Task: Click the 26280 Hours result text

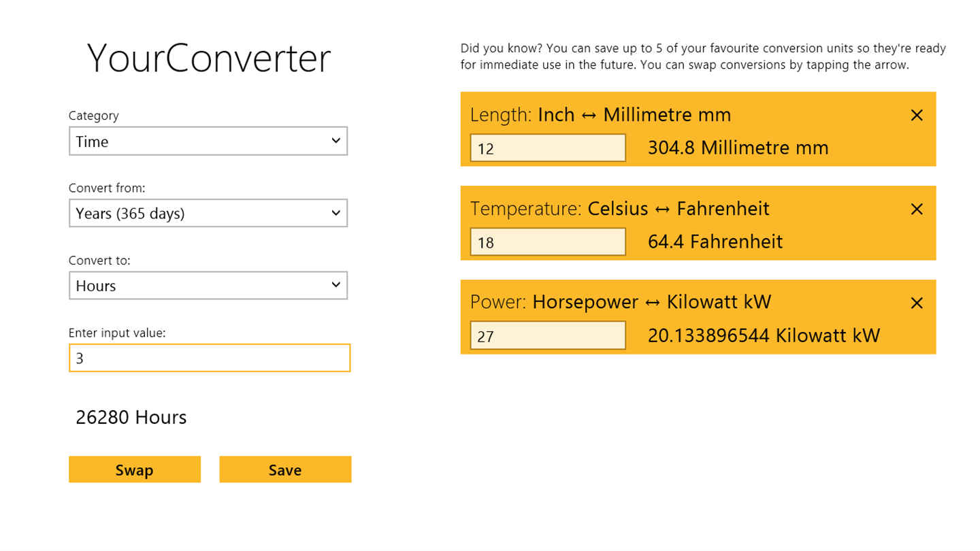Action: pos(131,418)
